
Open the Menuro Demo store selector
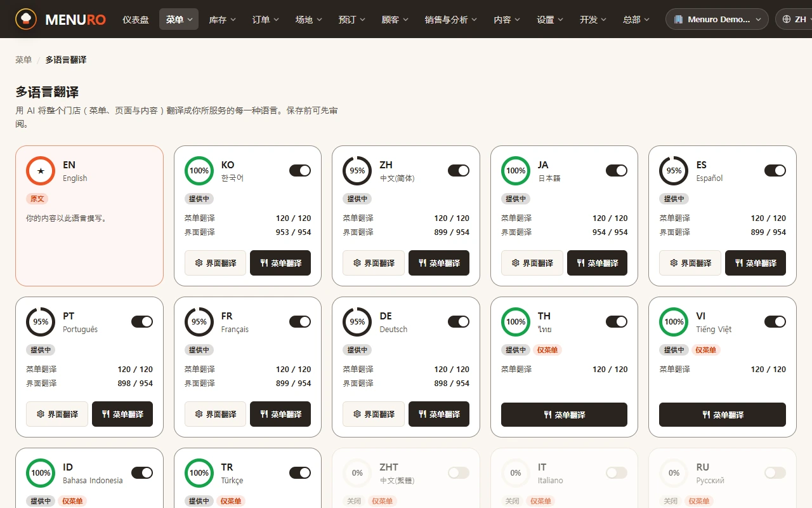pos(717,20)
